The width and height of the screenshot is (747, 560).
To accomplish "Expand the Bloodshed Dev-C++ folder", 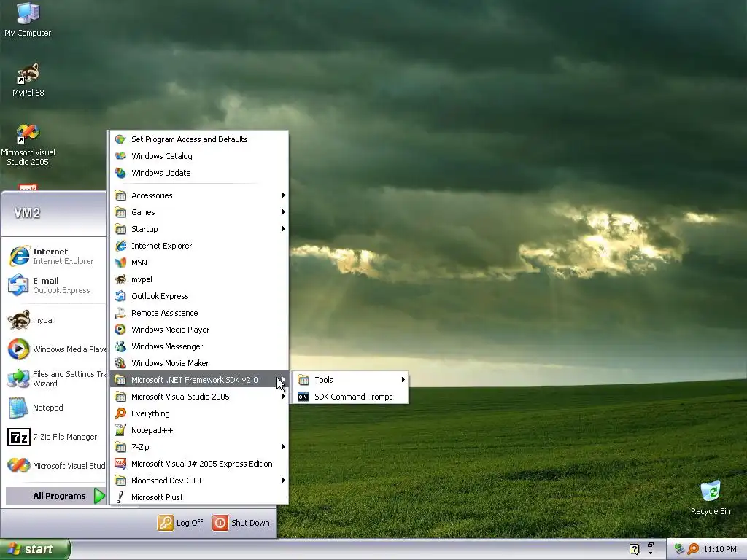I will tap(200, 481).
